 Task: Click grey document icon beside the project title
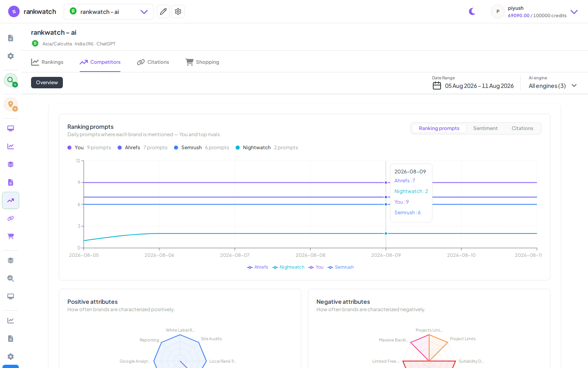[11, 38]
